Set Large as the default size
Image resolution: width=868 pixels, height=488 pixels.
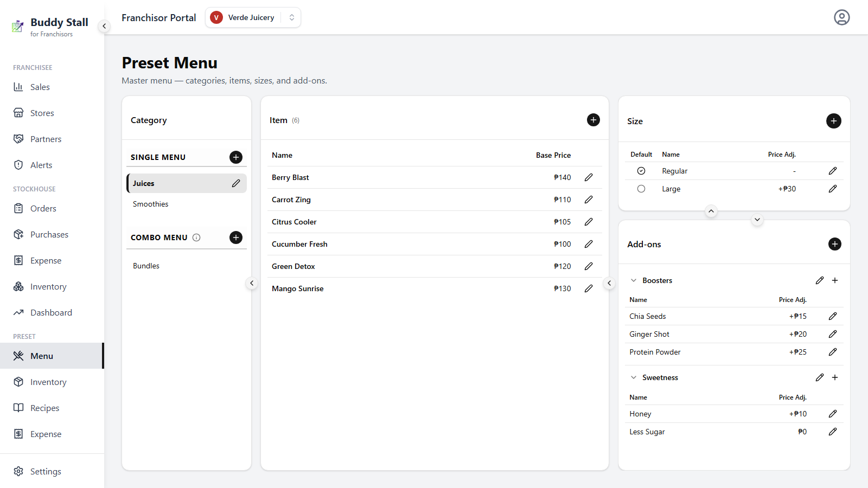click(641, 189)
